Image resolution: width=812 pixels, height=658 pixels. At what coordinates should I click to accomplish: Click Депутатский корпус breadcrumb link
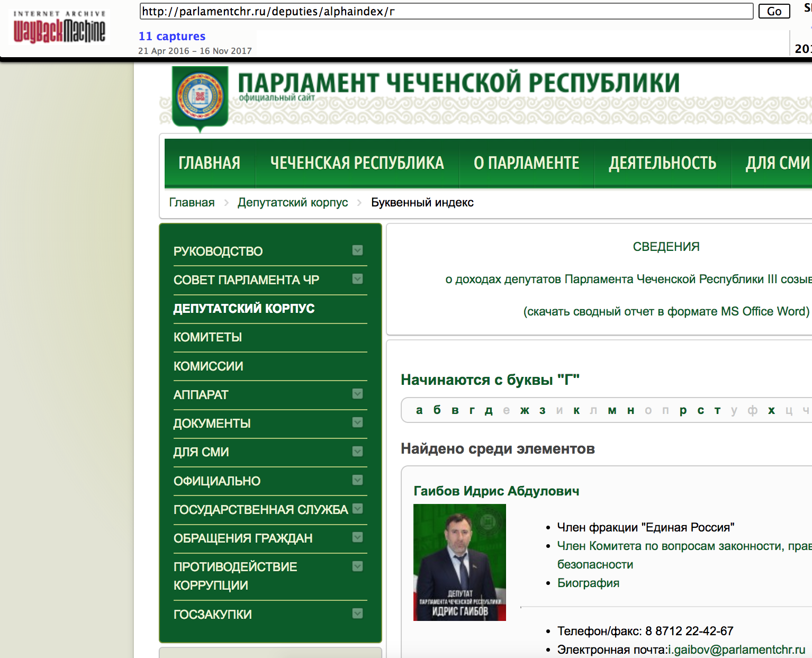pos(293,202)
